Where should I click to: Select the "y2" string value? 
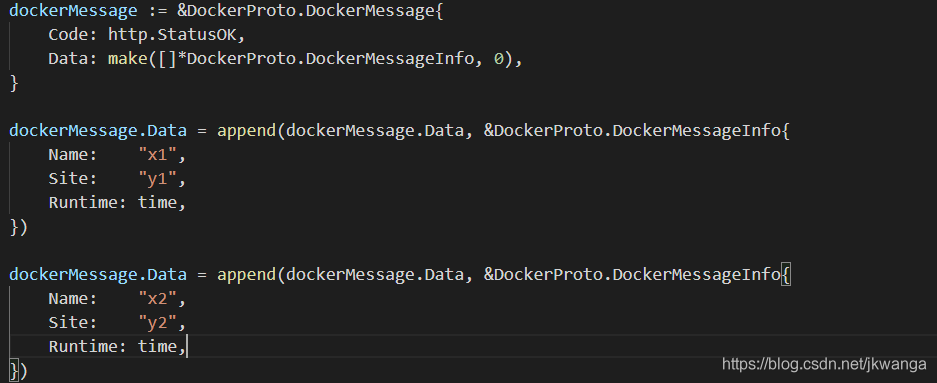[158, 323]
